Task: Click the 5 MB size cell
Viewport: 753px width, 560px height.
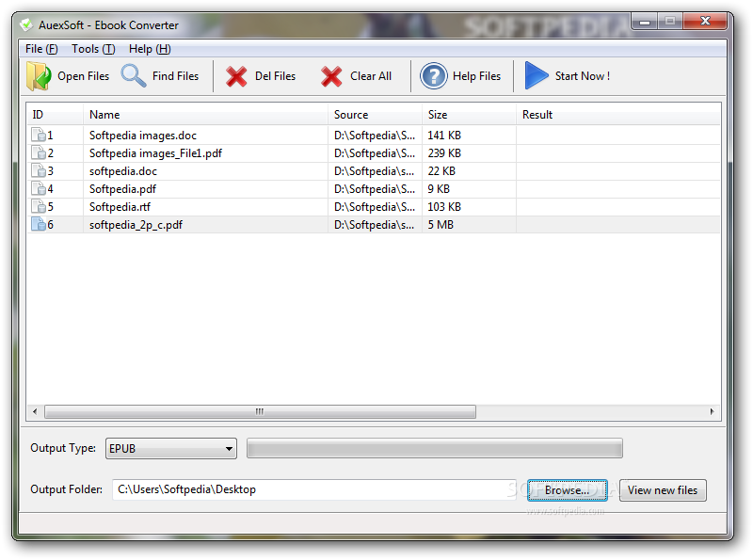Action: click(441, 225)
